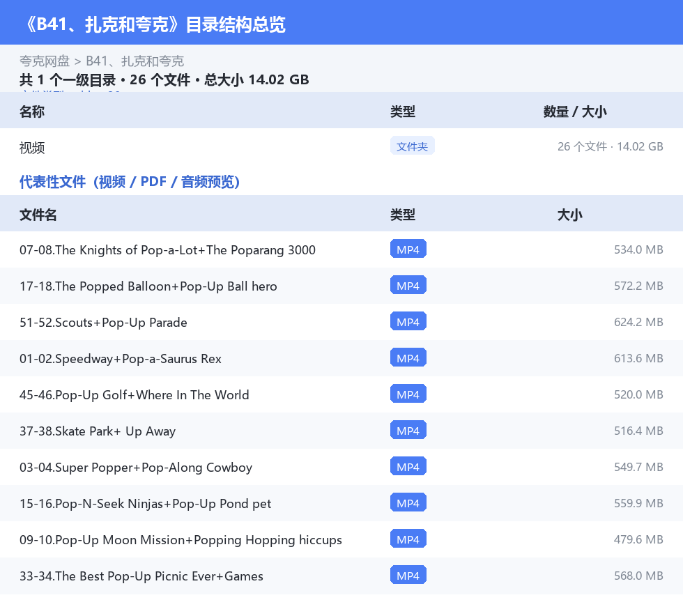Click the file size 613.6 MB
Image resolution: width=683 pixels, height=616 pixels.
coord(638,358)
